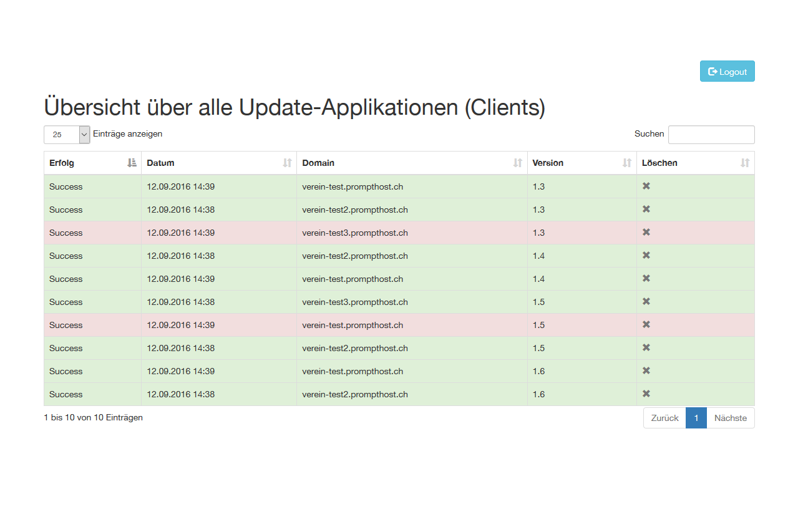798x532 pixels.
Task: Click the X for verein-test.prompthost.ch version 1.4
Action: coord(646,278)
